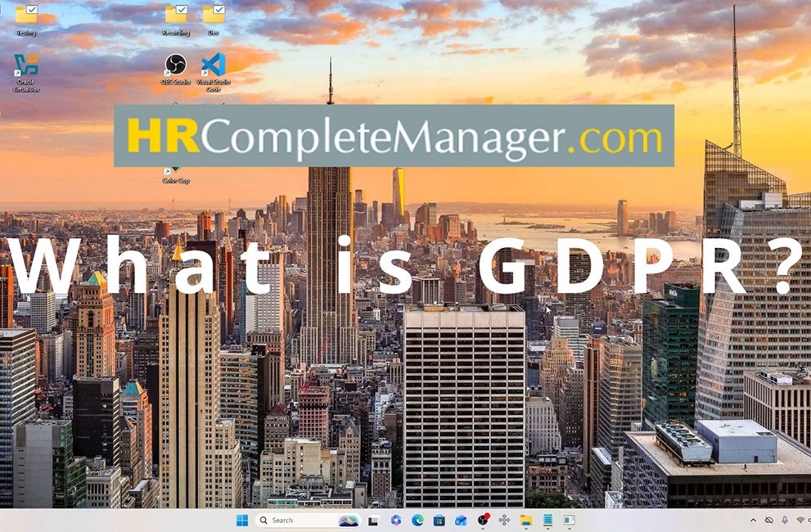Open the Start menu
811x532 pixels.
click(241, 520)
